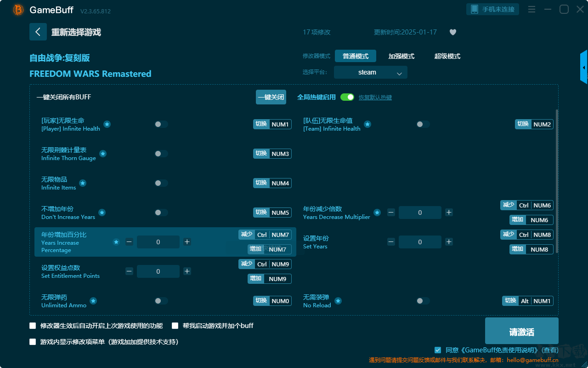Click star icon beside No Reload
The image size is (588, 368).
click(338, 301)
